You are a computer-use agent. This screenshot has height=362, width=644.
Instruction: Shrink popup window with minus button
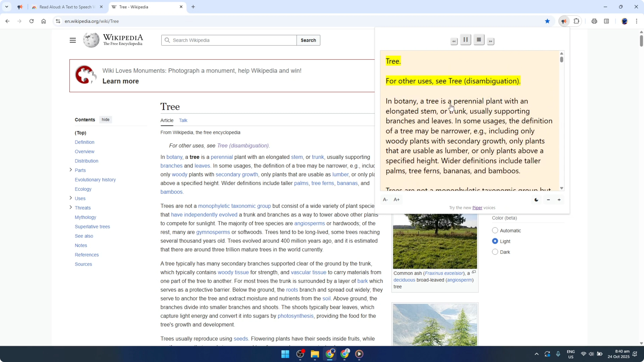[548, 200]
